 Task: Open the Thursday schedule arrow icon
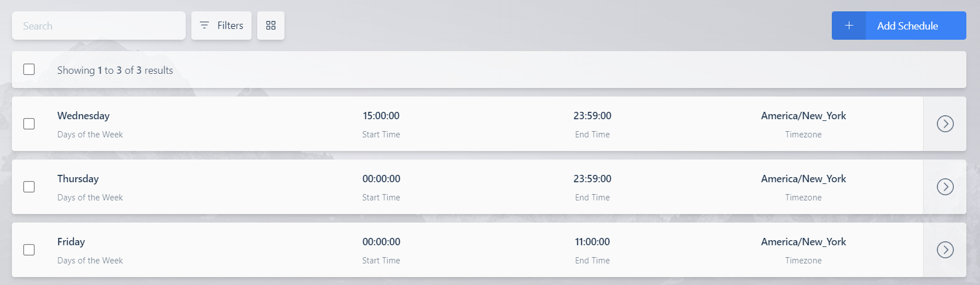[945, 187]
